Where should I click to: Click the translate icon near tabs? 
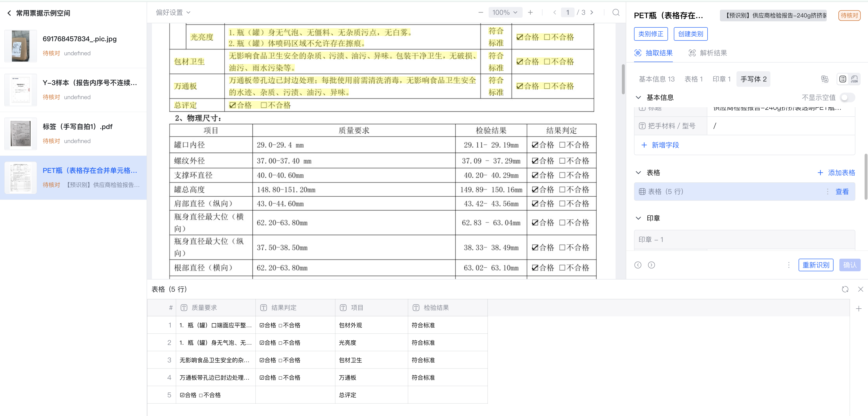coord(825,79)
